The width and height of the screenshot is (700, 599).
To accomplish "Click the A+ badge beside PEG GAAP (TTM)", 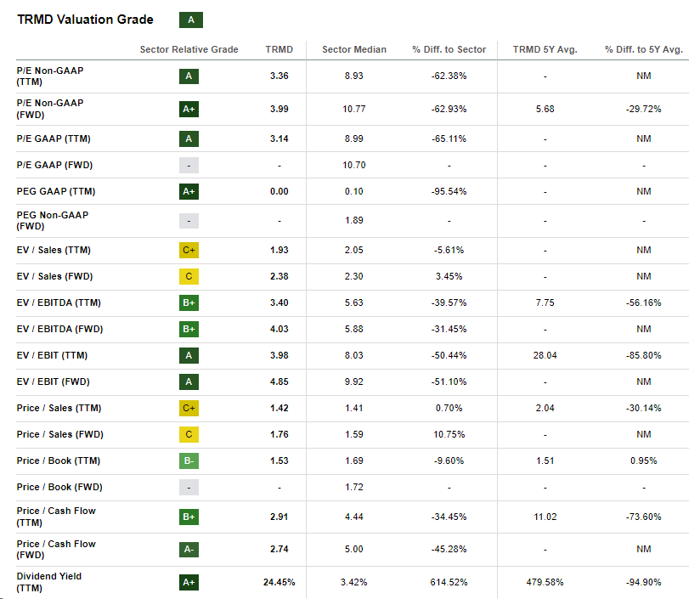I will pyautogui.click(x=189, y=191).
